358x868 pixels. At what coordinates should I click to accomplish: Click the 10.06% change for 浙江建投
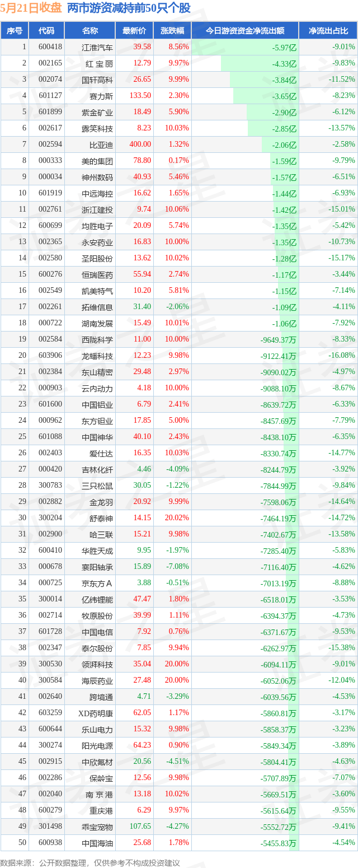click(177, 209)
